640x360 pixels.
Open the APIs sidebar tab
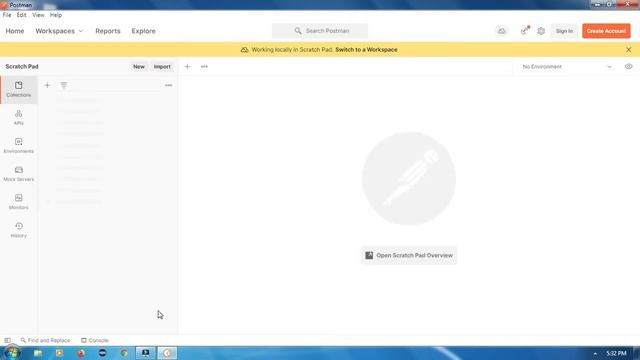point(18,118)
